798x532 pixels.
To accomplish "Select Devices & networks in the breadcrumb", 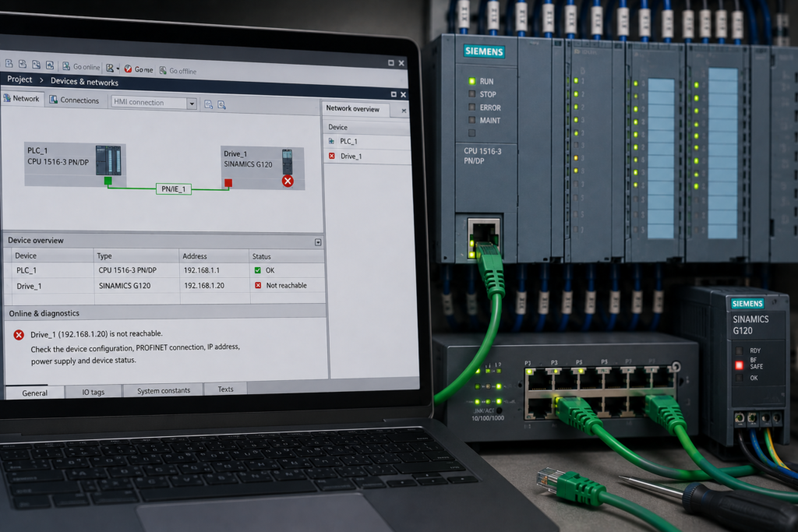I will [x=84, y=81].
